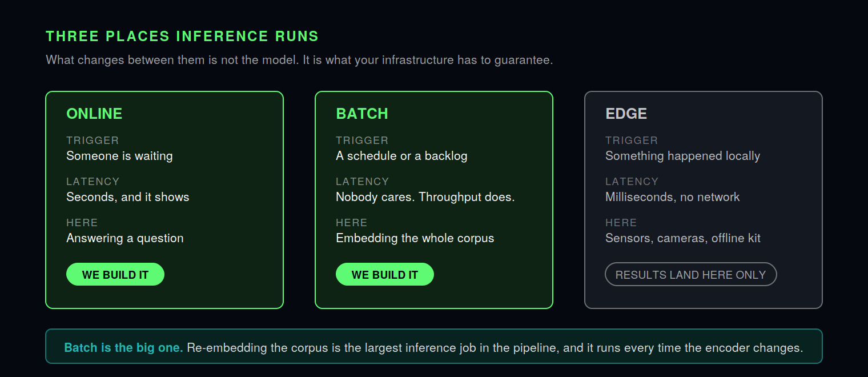Select the BATCH card title
868x377 pixels.
click(x=362, y=114)
